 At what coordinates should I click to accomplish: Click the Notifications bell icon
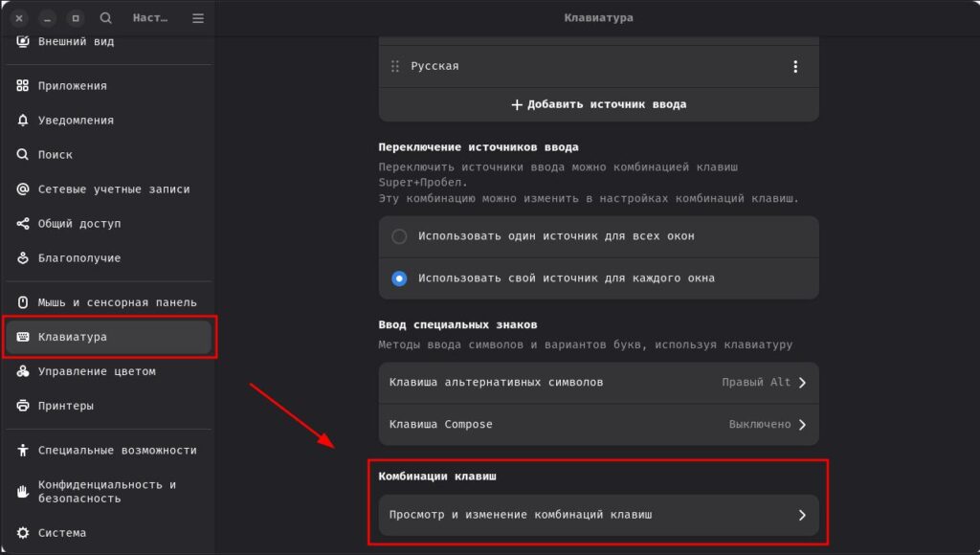23,120
